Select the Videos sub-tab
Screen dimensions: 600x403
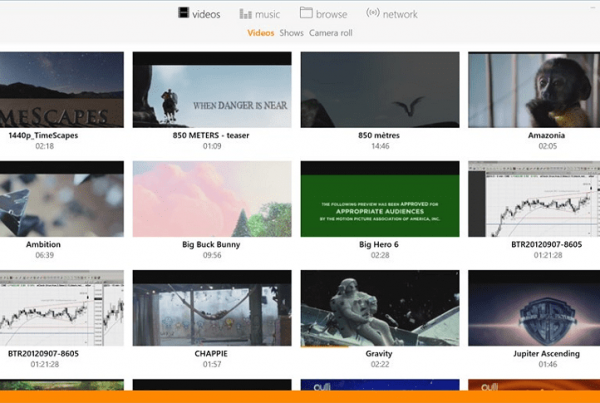click(x=261, y=33)
